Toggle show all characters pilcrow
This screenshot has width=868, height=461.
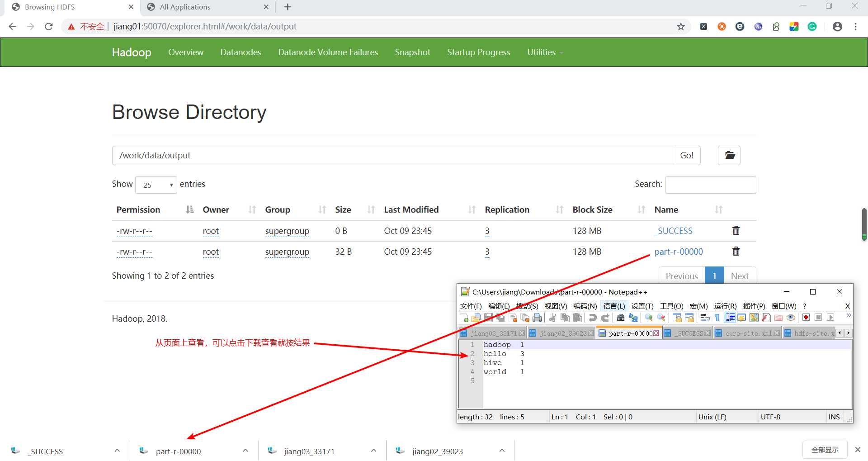click(x=717, y=318)
